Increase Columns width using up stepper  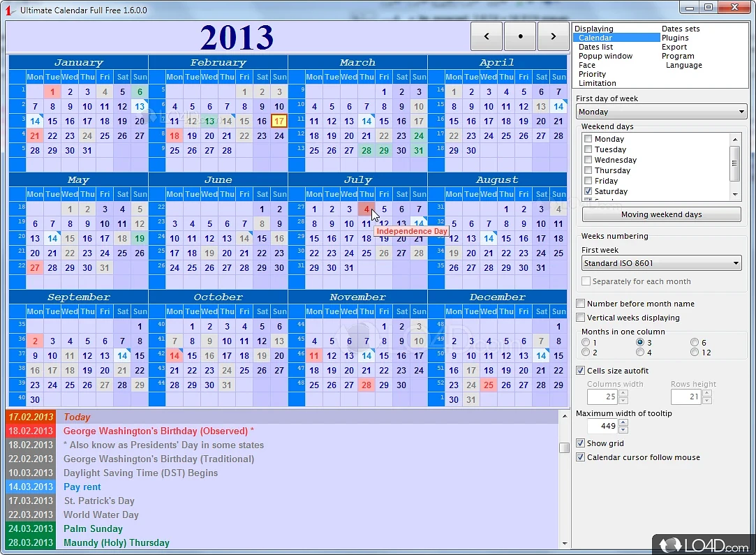623,394
